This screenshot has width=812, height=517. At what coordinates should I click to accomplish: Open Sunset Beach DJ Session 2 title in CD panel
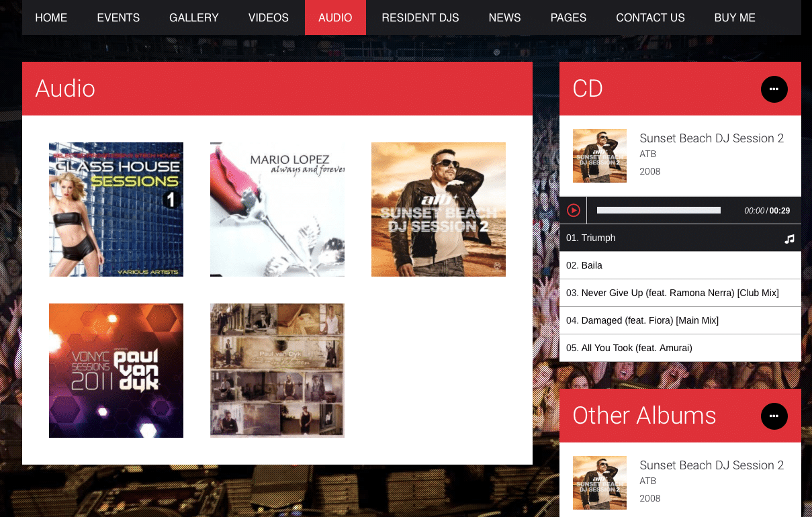[x=712, y=138]
